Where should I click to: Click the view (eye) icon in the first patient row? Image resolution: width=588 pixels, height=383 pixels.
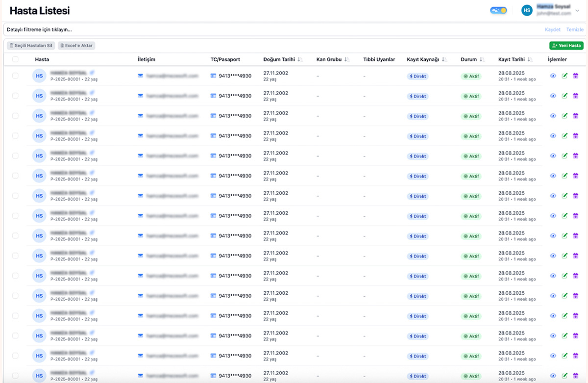click(x=553, y=76)
